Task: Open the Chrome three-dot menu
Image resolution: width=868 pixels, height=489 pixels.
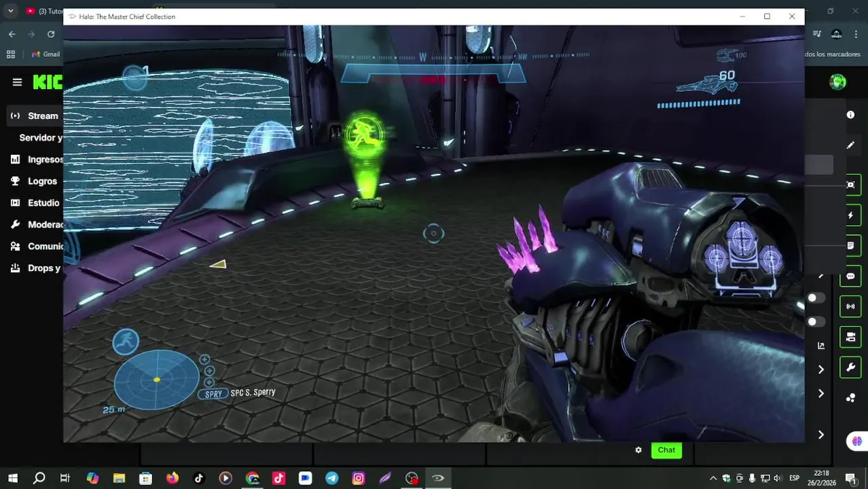Action: 856,34
